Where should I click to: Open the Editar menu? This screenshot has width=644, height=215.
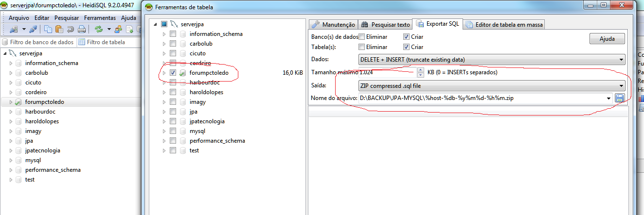(42, 17)
